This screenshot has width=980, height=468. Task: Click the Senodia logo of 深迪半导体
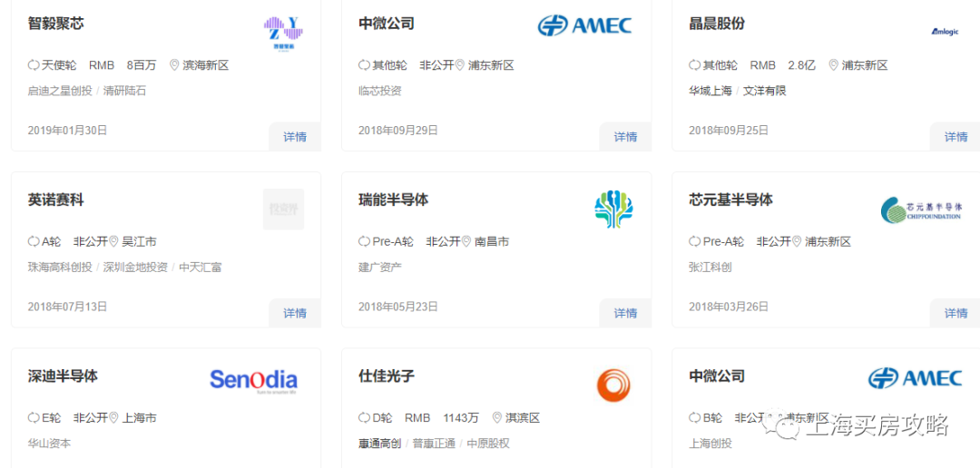click(x=254, y=381)
